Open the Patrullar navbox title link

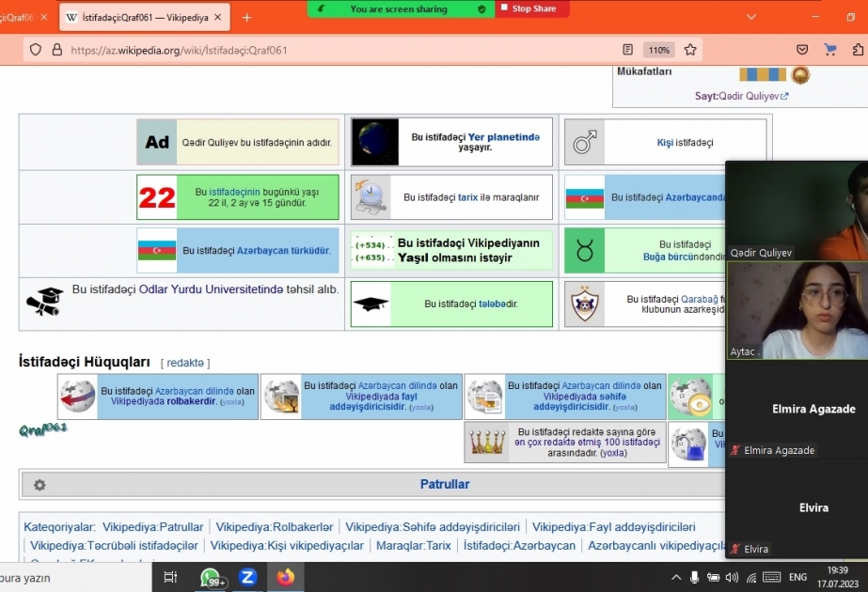pyautogui.click(x=445, y=484)
